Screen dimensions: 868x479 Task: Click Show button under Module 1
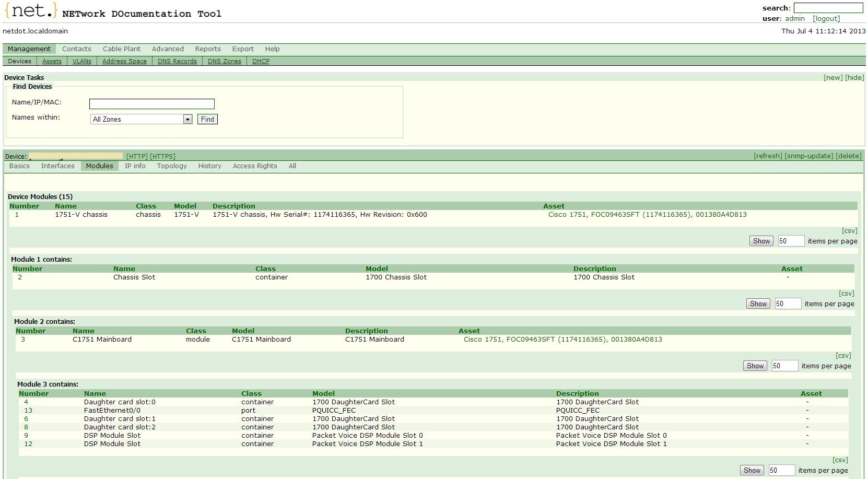758,303
